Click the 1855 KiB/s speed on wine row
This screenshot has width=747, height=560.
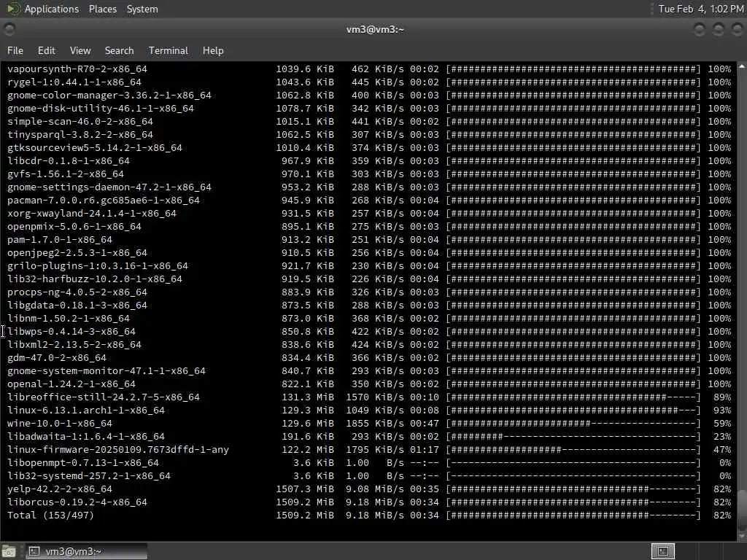[x=375, y=424]
